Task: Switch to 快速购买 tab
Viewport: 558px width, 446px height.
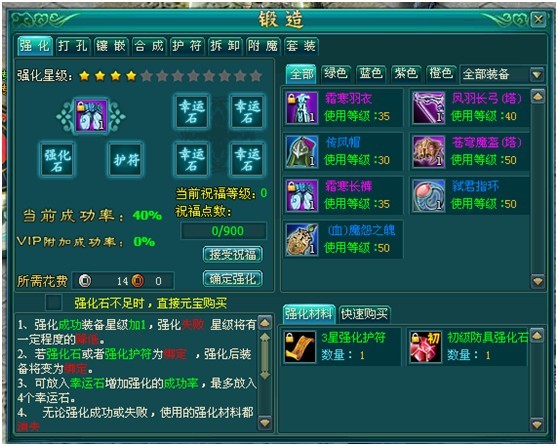Action: coord(364,314)
